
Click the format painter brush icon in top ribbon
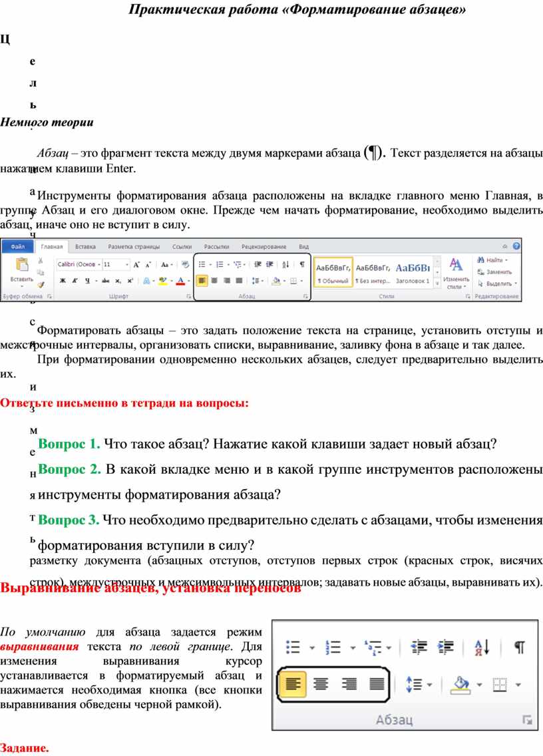tap(41, 285)
